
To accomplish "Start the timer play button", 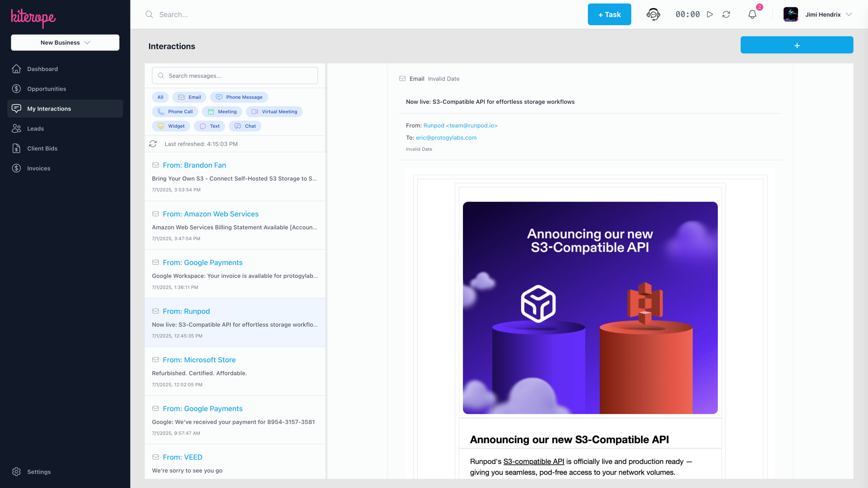I will coord(710,14).
